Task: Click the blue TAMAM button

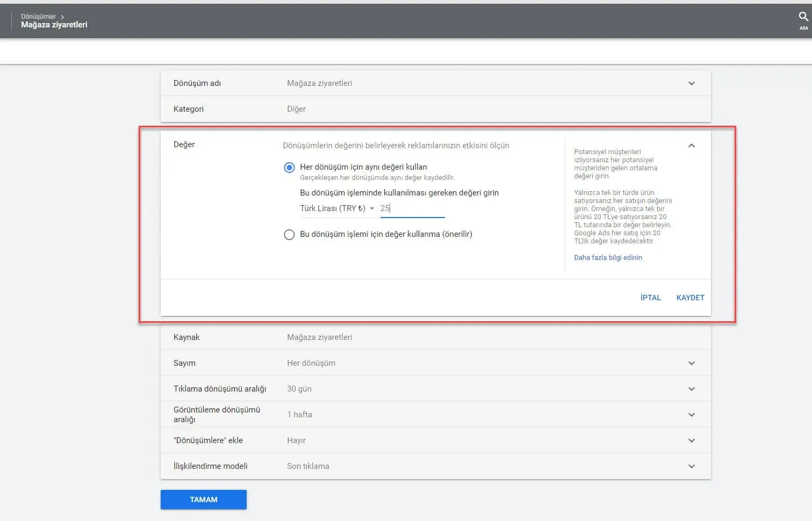Action: (204, 500)
